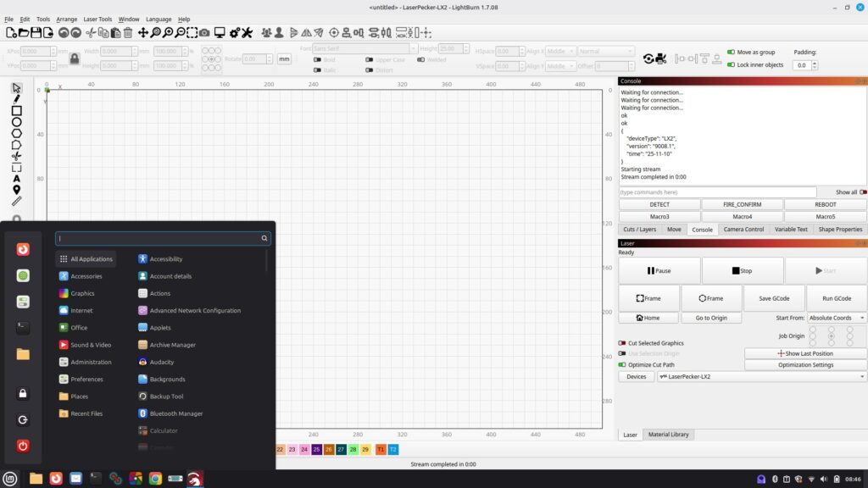Open device settings wrench icon
Screen dimensions: 868x488
[x=247, y=33]
